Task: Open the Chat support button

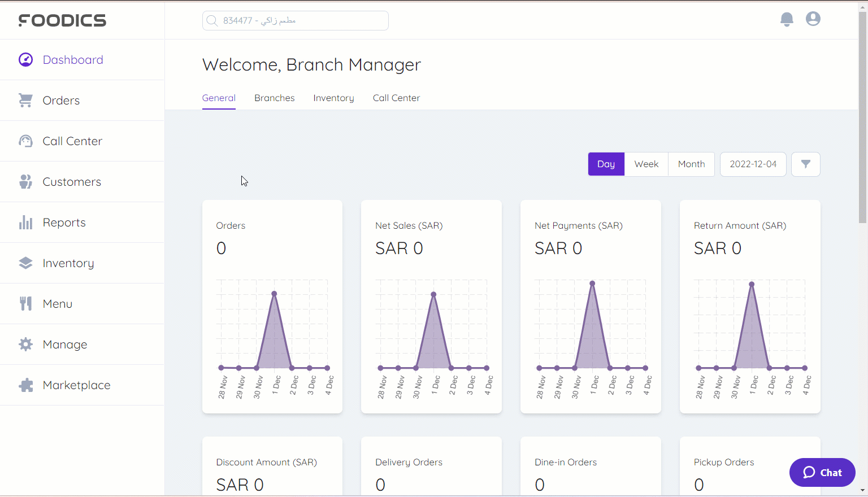Action: pos(822,473)
